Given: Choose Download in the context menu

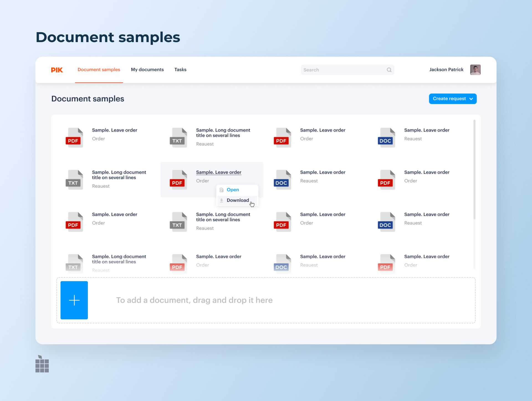Looking at the screenshot, I should pos(238,200).
